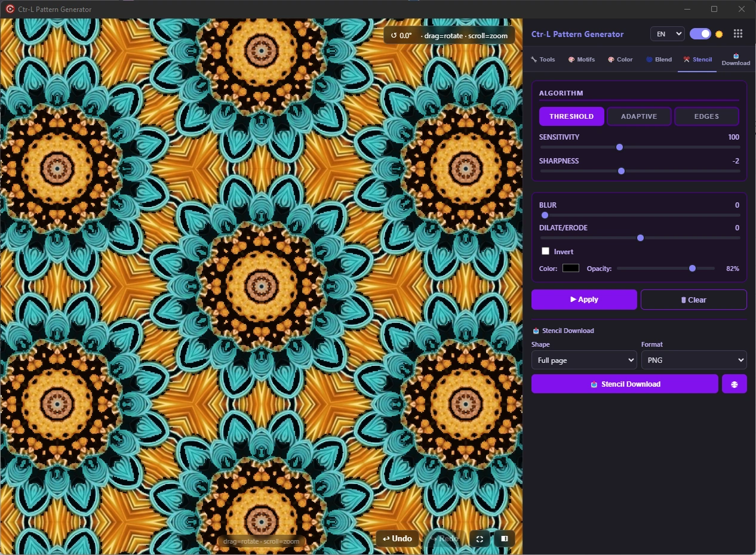Click the Blur slider
The image size is (756, 555).
640,215
